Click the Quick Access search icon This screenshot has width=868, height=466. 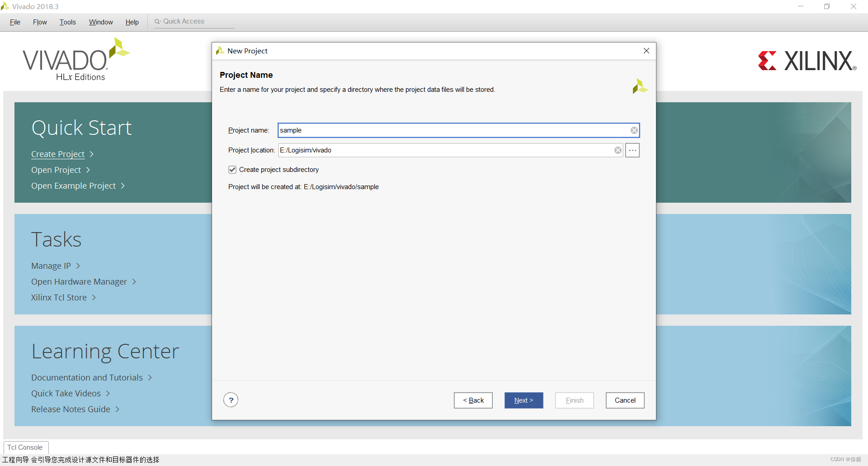pos(157,21)
